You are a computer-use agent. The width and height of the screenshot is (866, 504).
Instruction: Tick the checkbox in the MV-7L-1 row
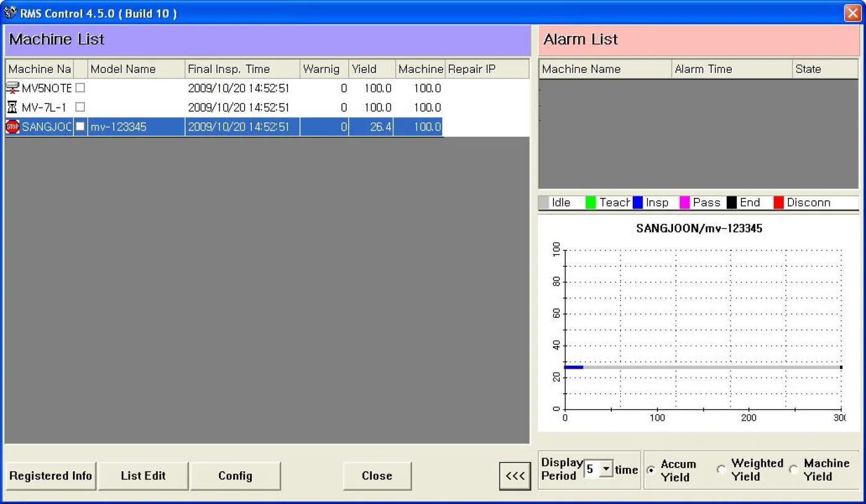[80, 107]
